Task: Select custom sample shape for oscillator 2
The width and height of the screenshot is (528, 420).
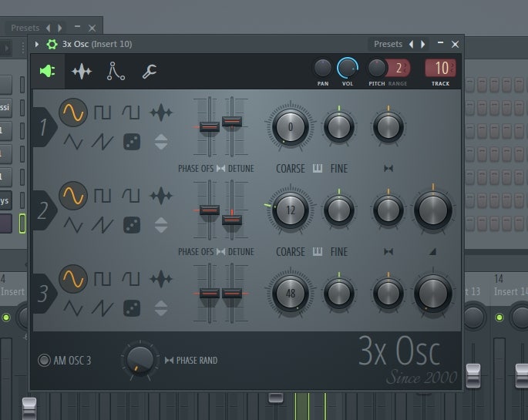Action: (161, 196)
